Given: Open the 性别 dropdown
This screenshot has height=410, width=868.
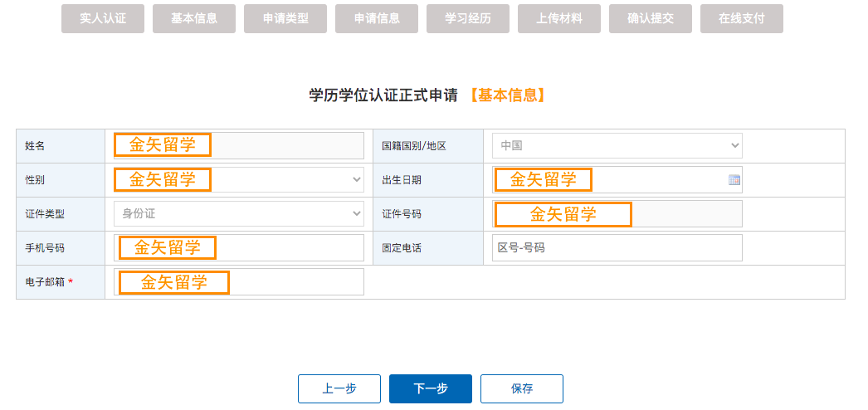Looking at the screenshot, I should (239, 179).
